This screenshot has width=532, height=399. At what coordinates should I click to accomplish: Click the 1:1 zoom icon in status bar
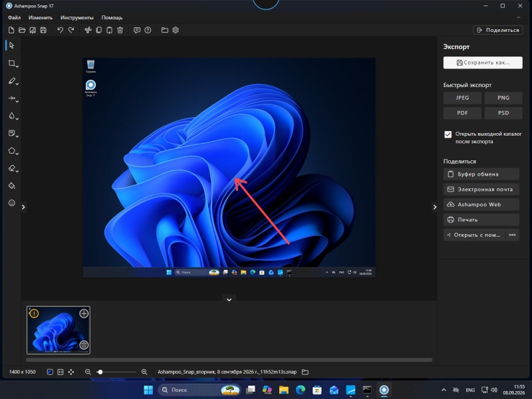click(61, 372)
